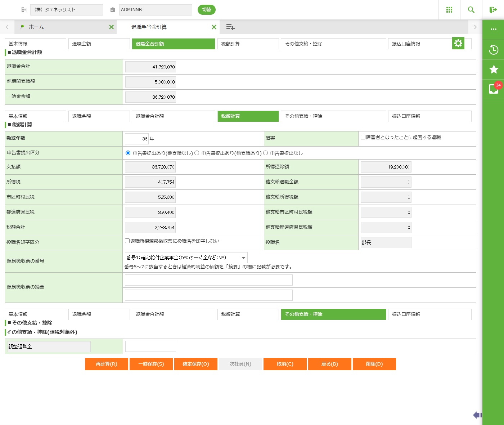The width and height of the screenshot is (504, 425).
Task: Tick 退職所得源泉徴収票に役職名を印字しない checkbox
Action: (x=127, y=241)
